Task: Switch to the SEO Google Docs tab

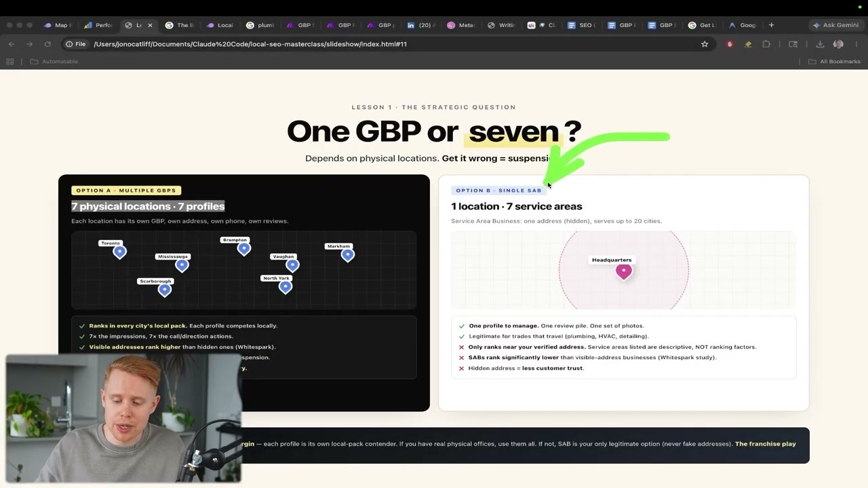Action: 581,25
